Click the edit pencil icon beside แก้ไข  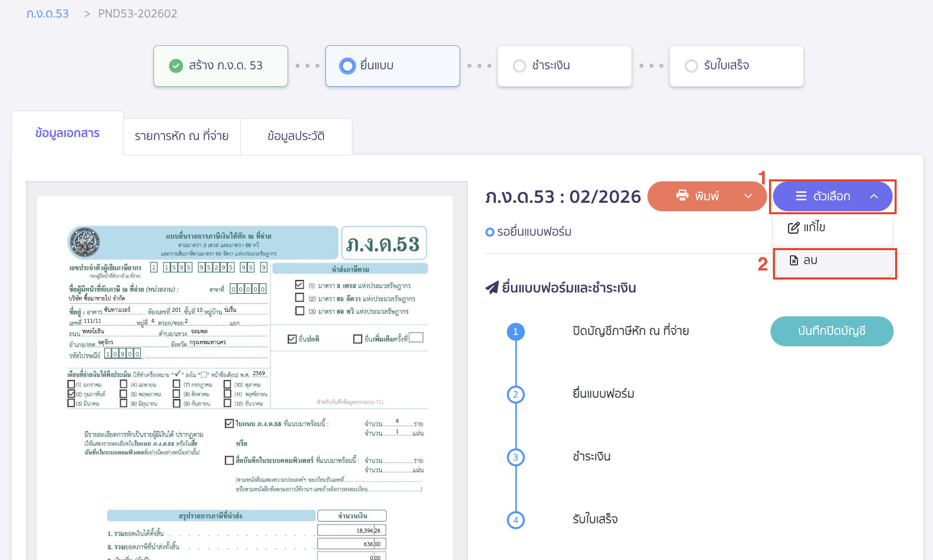pos(793,228)
